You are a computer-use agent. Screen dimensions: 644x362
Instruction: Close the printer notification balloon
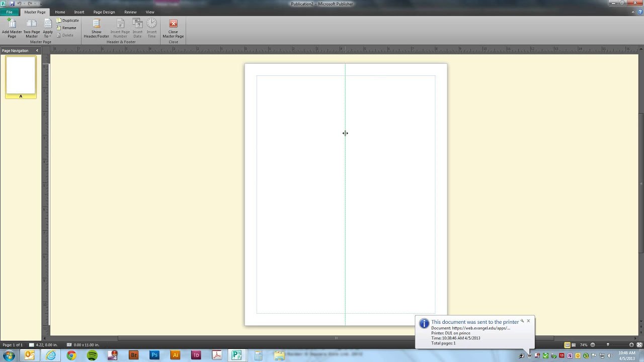click(528, 321)
